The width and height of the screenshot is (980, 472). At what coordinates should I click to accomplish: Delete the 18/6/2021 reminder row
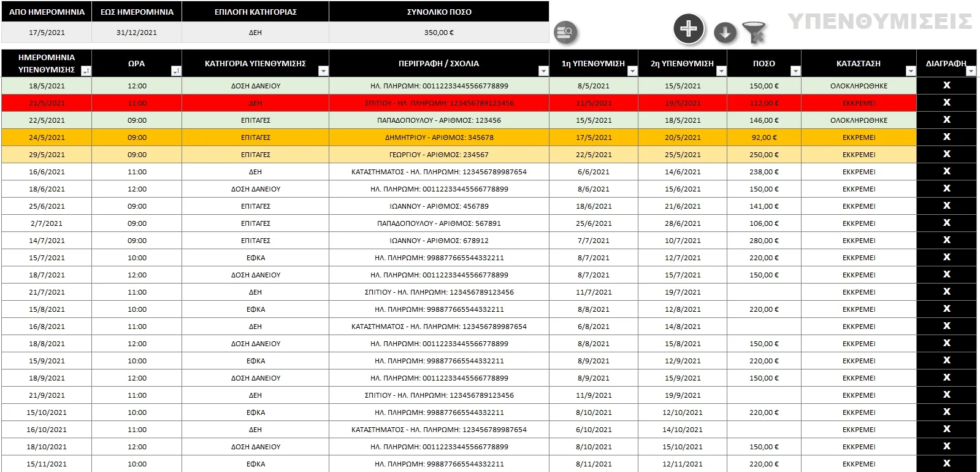[x=946, y=188]
